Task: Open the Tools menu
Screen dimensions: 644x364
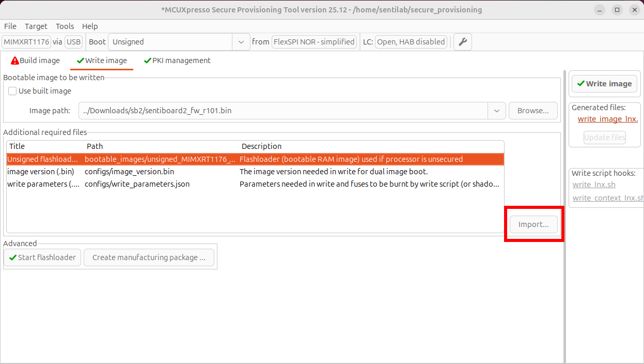Action: (65, 26)
